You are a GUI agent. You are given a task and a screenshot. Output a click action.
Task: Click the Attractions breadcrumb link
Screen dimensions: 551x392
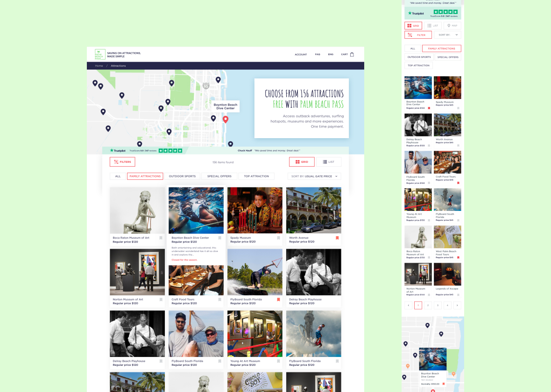tap(118, 66)
